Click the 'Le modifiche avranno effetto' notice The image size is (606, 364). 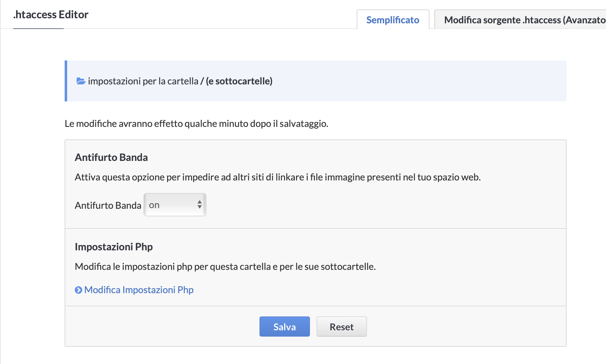pos(196,123)
